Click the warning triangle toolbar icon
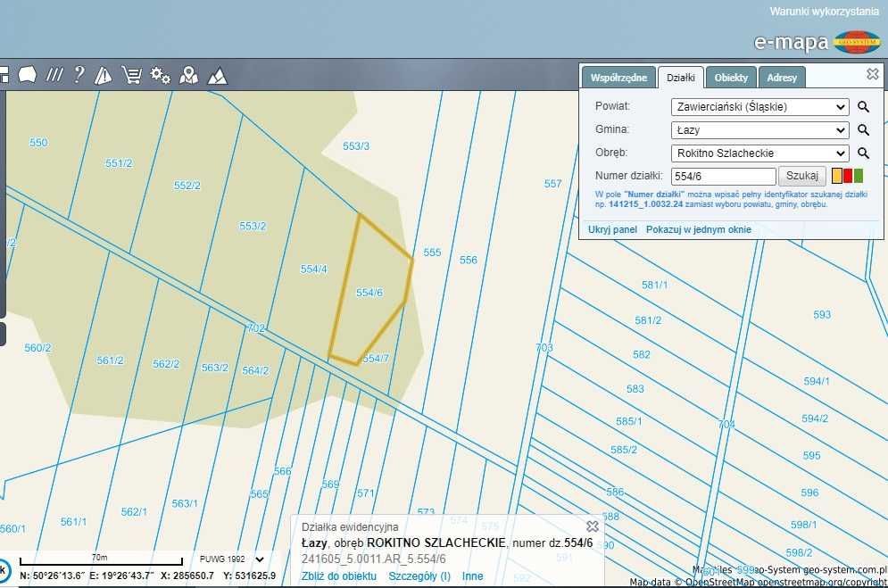888x588 pixels. point(104,75)
